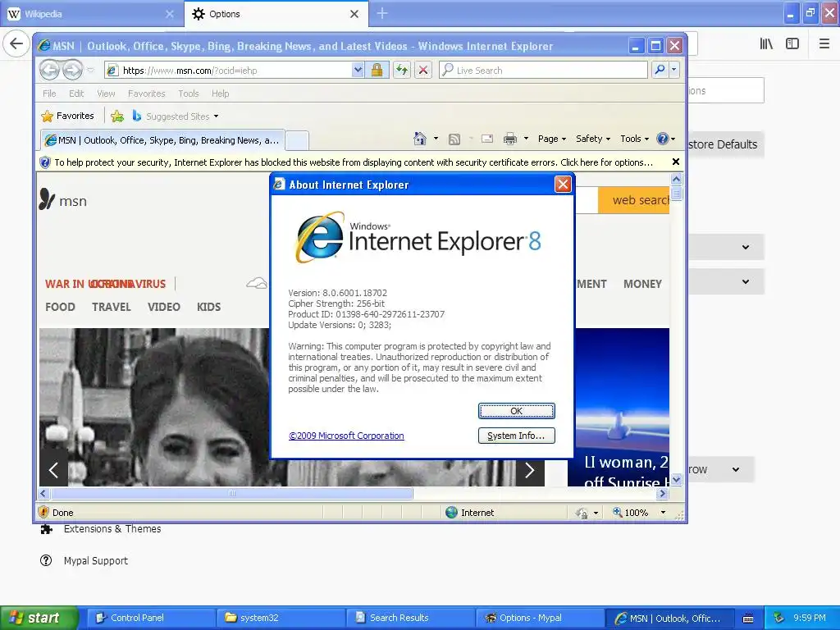
Task: Click the red stop loading button in IE
Action: click(x=423, y=71)
